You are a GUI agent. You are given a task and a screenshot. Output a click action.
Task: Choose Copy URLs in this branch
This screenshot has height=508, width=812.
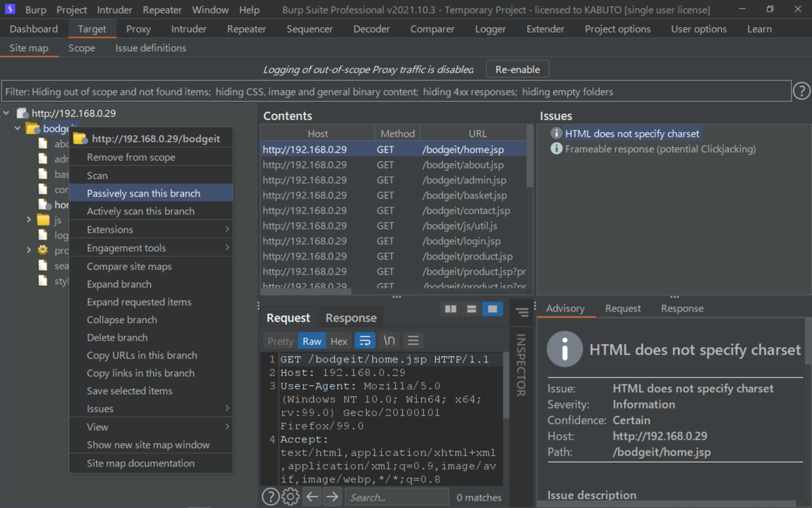[151, 355]
